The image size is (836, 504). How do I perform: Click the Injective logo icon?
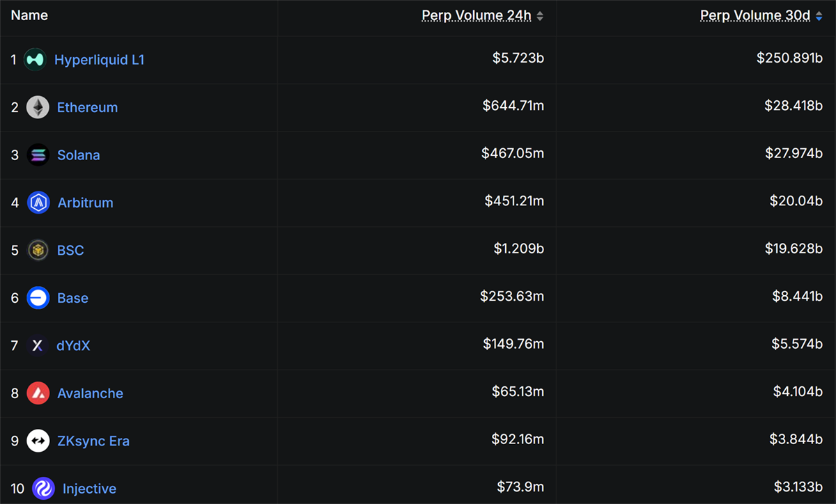tap(43, 489)
